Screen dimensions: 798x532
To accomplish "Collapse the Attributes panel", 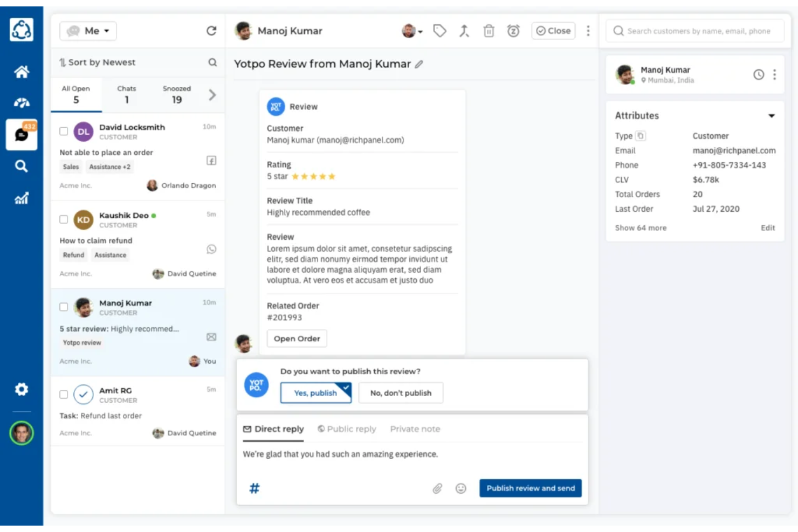I will [x=772, y=115].
